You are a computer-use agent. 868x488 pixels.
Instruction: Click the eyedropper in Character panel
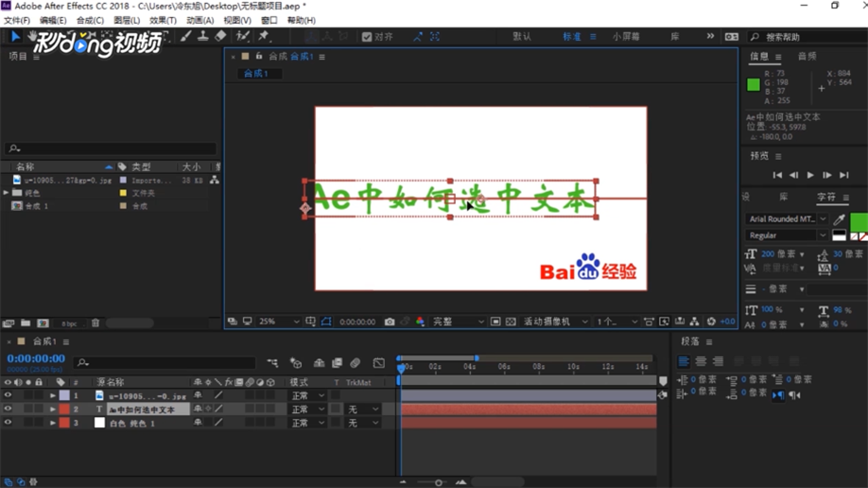point(840,219)
